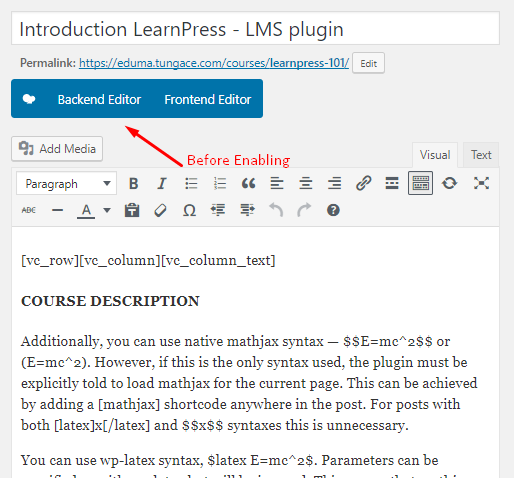Undo the last change
Viewport: 514px width, 478px height.
[276, 210]
